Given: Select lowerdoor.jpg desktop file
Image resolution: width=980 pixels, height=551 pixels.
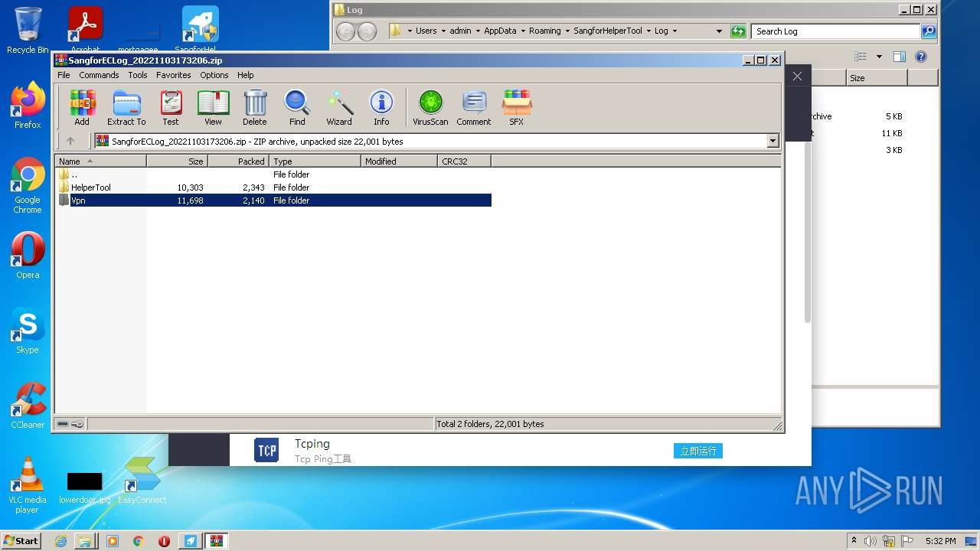Looking at the screenshot, I should point(84,487).
